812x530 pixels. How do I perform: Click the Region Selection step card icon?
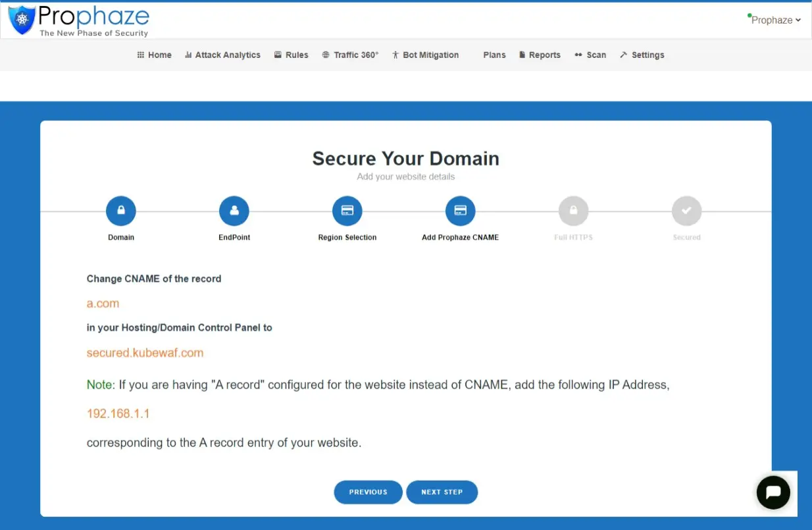[x=347, y=211]
